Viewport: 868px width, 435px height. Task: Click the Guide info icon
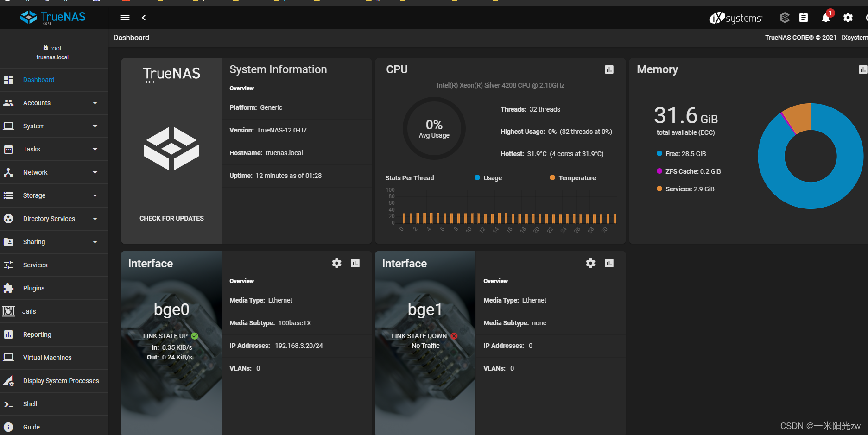tap(8, 427)
